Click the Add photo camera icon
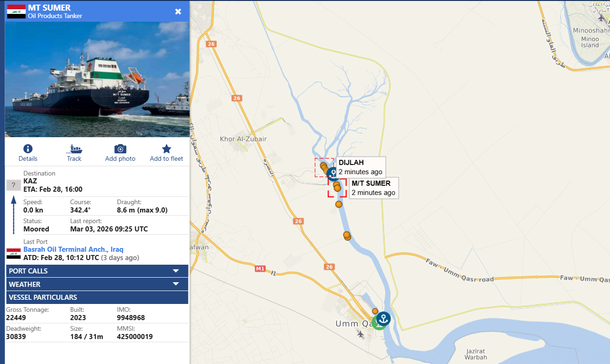 [x=120, y=149]
